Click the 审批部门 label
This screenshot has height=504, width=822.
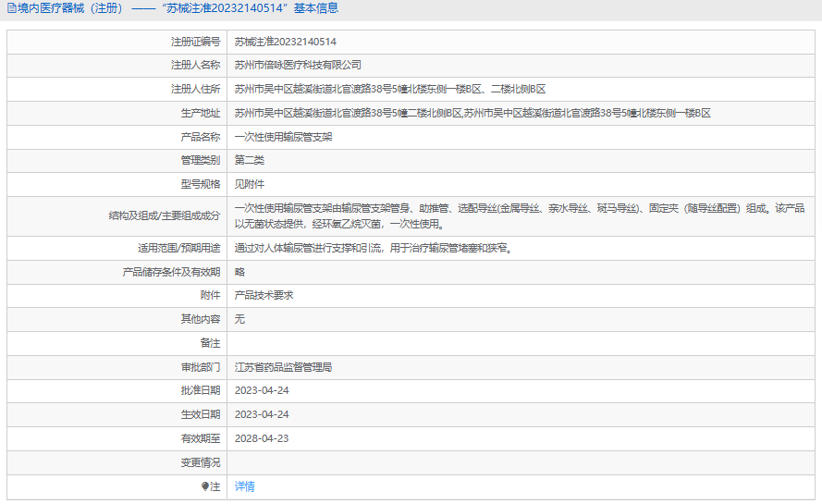201,368
